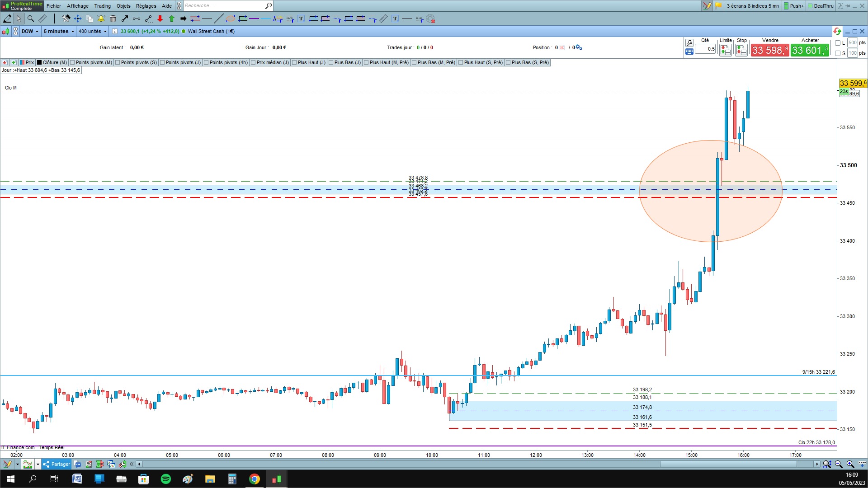
Task: Click the red down arrow drawing tool
Action: [160, 19]
